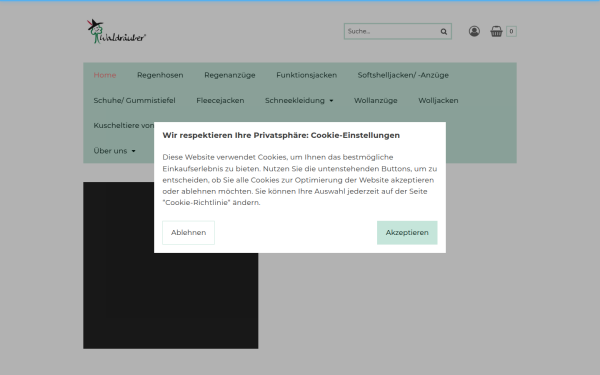Open Softshelljacken/ -Anzüge category

[x=403, y=75]
